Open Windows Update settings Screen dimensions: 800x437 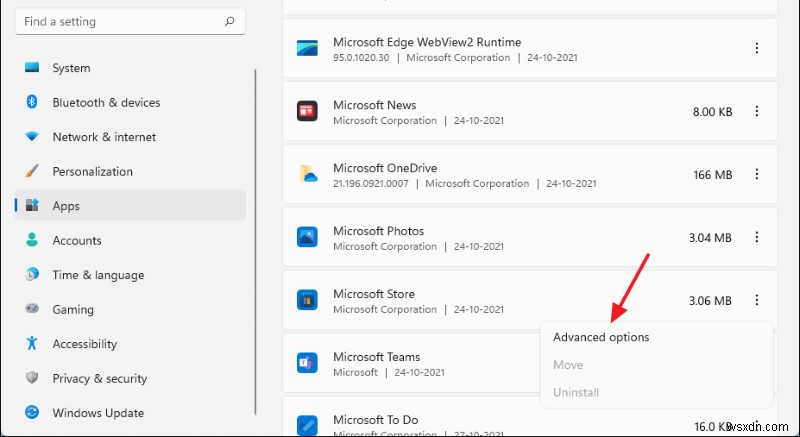[98, 413]
